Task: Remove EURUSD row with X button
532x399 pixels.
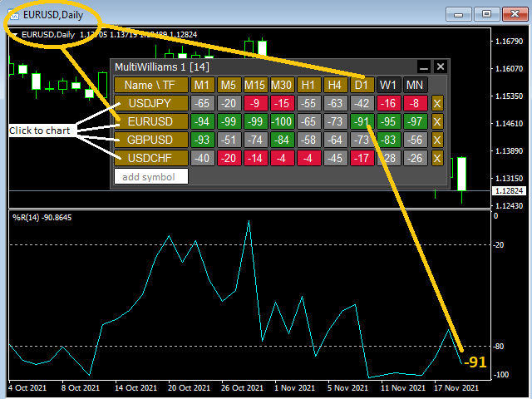Action: [437, 121]
